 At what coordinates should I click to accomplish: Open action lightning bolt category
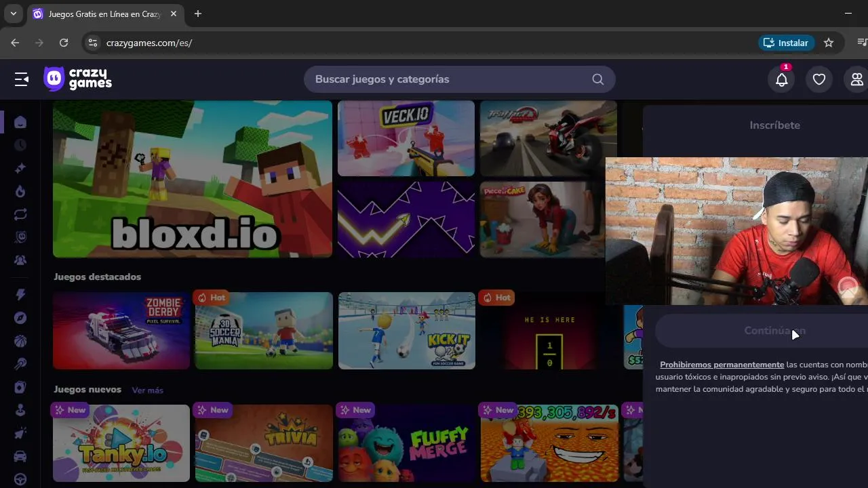point(20,295)
